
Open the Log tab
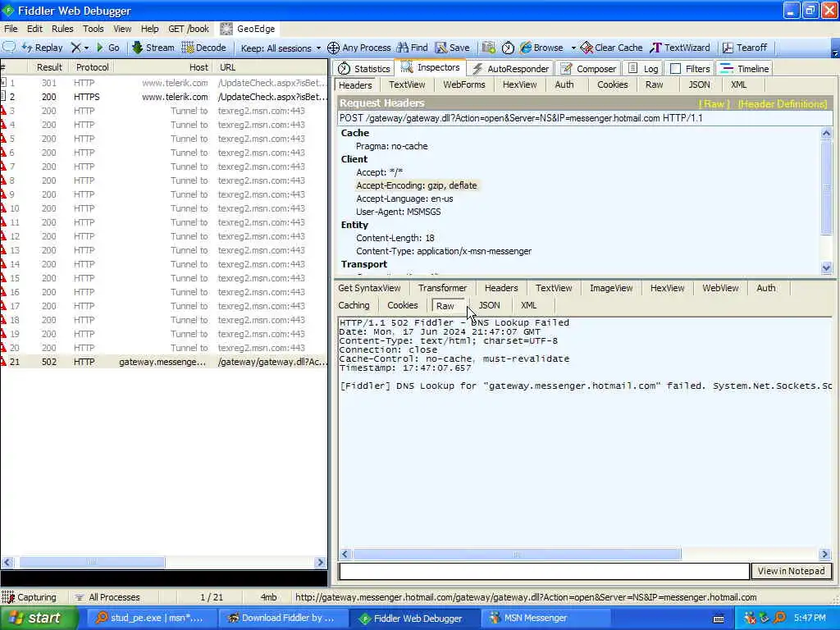[x=643, y=69]
